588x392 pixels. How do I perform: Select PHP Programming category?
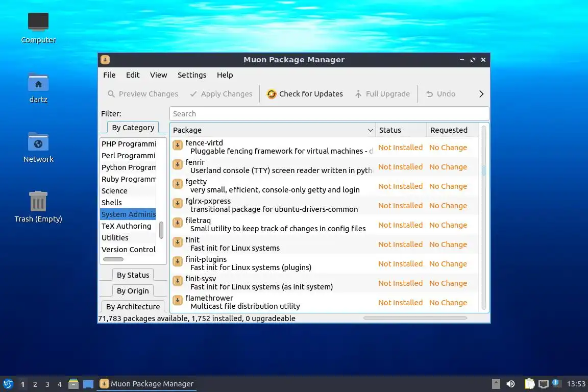coord(128,143)
